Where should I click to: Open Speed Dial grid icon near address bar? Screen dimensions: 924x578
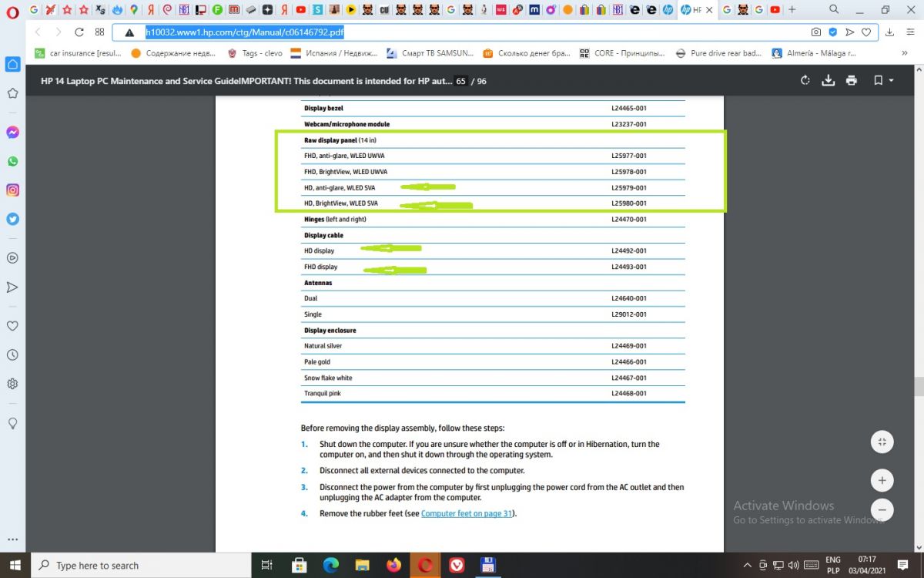pyautogui.click(x=100, y=32)
